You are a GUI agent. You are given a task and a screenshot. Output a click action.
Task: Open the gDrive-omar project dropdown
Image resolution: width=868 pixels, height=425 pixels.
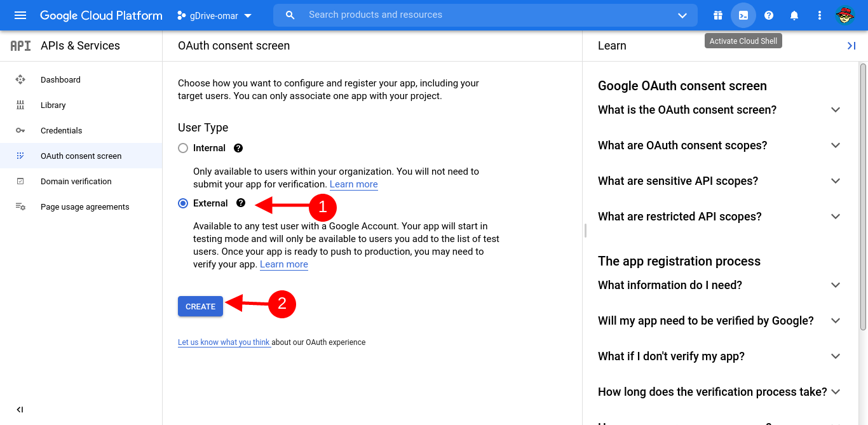215,15
